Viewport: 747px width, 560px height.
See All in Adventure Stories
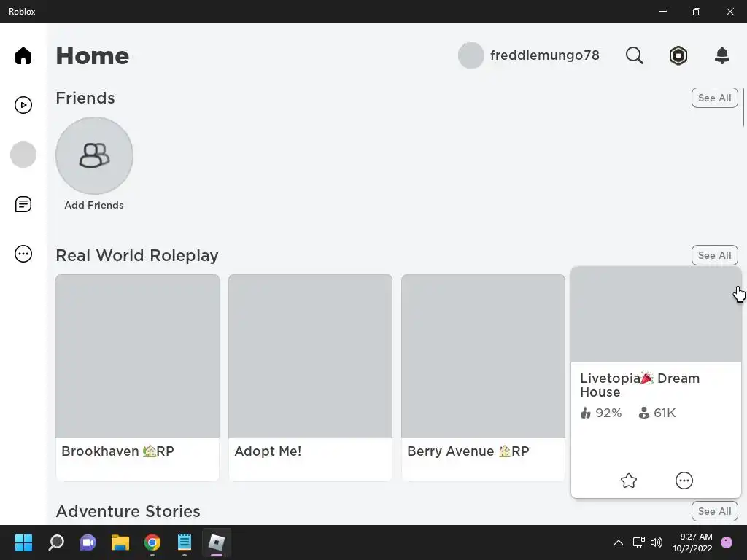point(715,511)
